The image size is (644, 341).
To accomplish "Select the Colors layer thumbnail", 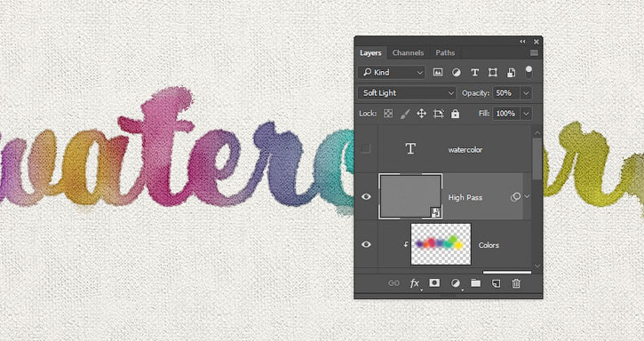I will (x=441, y=244).
